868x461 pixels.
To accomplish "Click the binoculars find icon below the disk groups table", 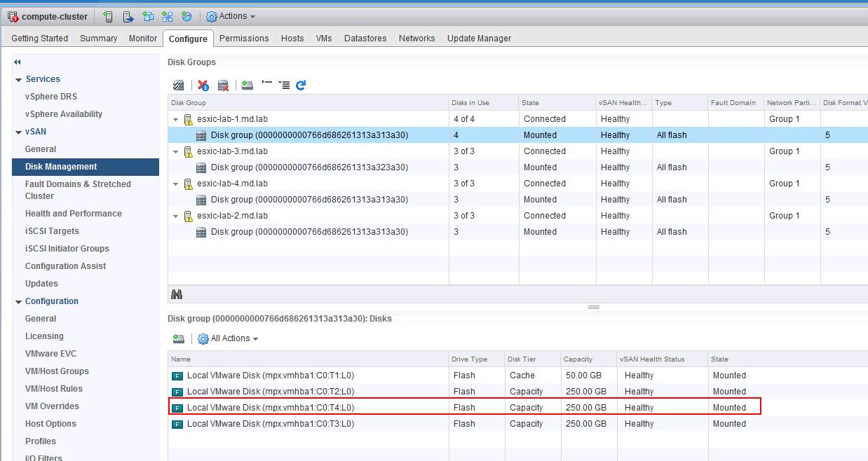I will click(177, 294).
